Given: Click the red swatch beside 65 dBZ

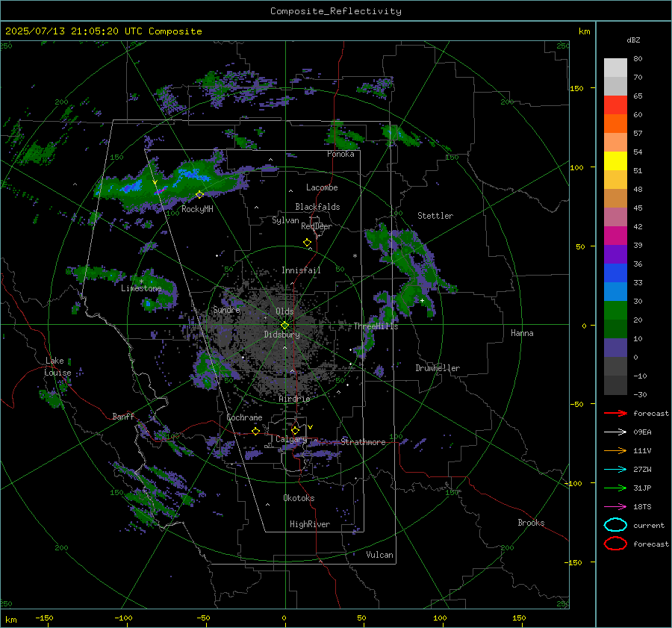Looking at the screenshot, I should (x=615, y=105).
